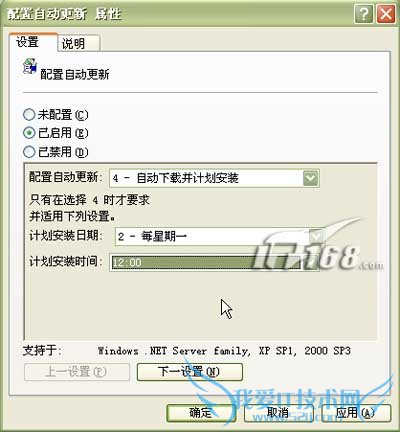Click the 取消 button
This screenshot has width=400, height=432.
(x=278, y=413)
